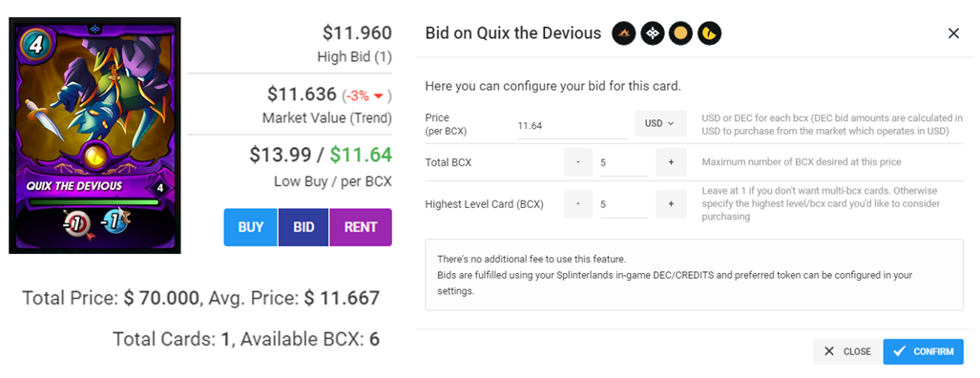Open the USD currency dropdown
The height and width of the screenshot is (378, 980).
660,124
